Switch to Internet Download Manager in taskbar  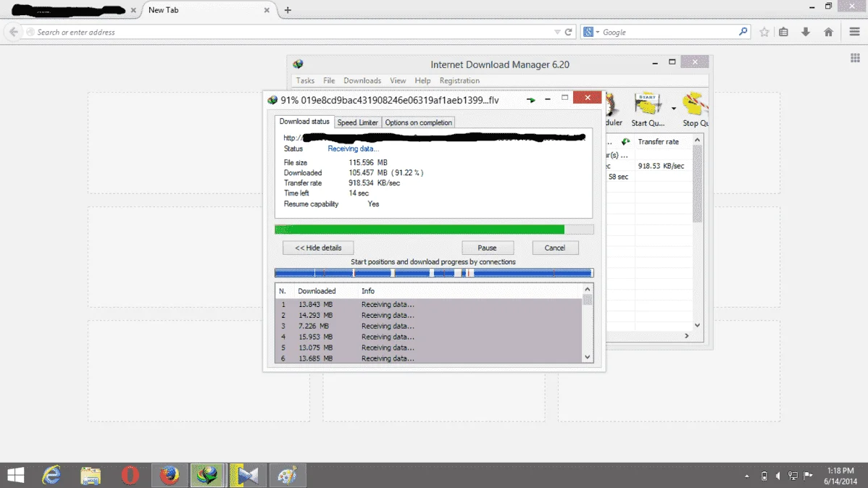208,475
